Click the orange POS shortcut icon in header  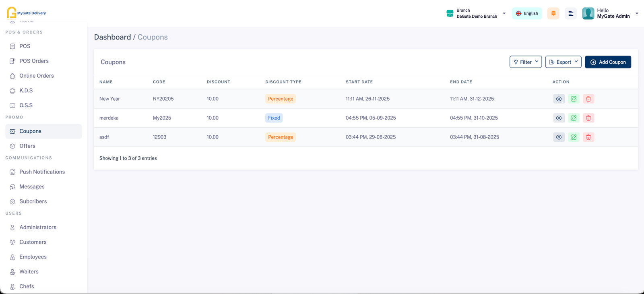tap(553, 13)
